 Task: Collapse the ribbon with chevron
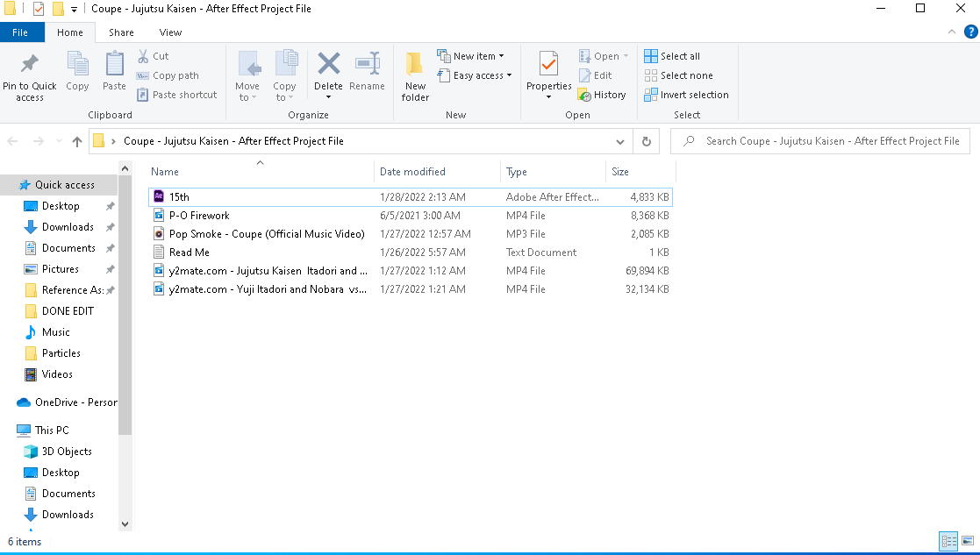(951, 32)
